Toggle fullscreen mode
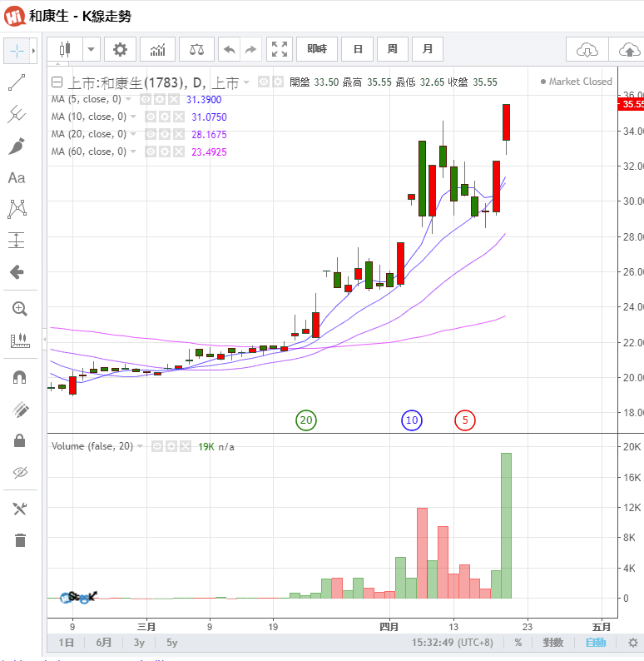Screen dimensions: 644x661 point(280,49)
